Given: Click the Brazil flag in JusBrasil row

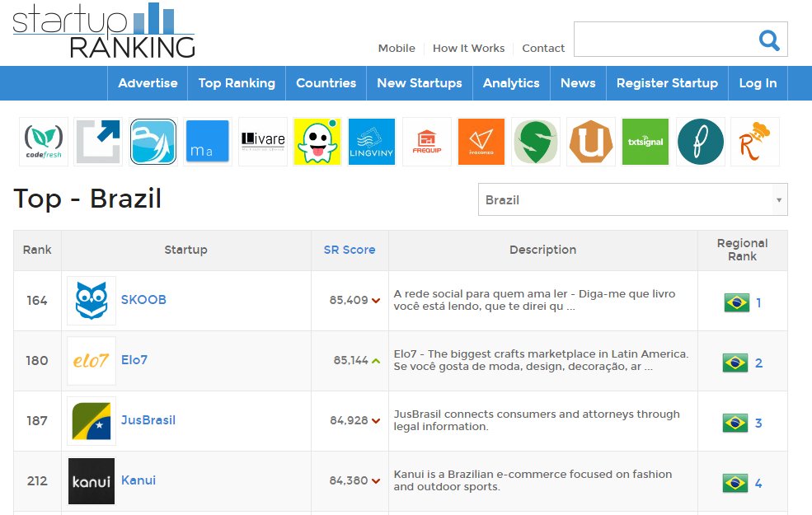Looking at the screenshot, I should pyautogui.click(x=735, y=423).
